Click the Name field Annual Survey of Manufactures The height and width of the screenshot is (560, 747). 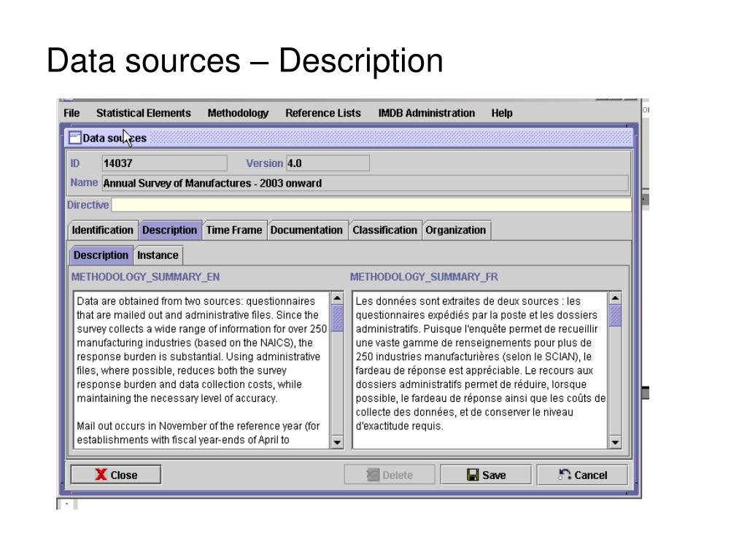[x=365, y=183]
